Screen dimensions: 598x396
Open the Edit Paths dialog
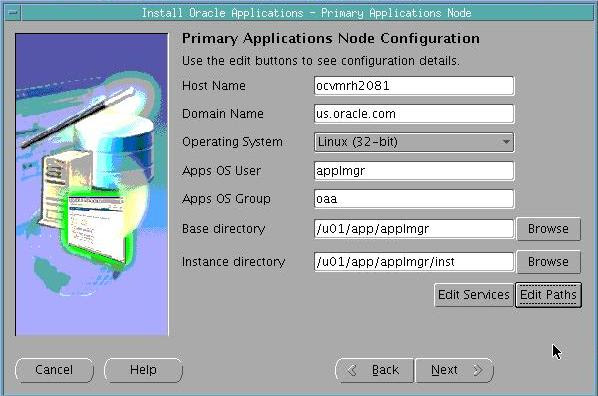(x=548, y=295)
